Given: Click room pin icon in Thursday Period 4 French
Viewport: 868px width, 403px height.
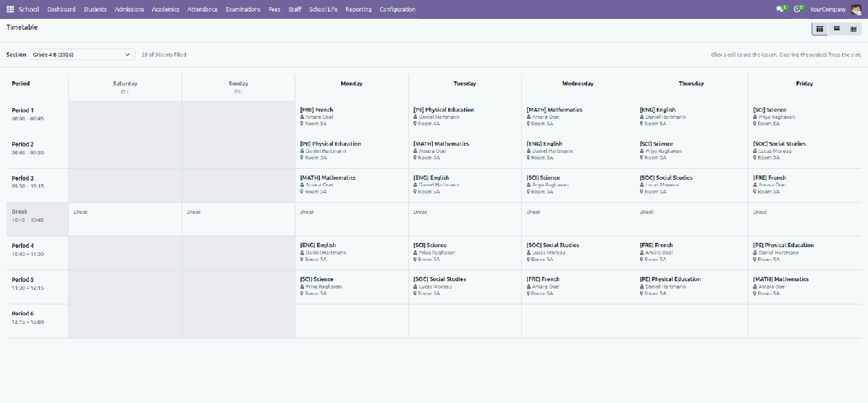Looking at the screenshot, I should coord(642,259).
